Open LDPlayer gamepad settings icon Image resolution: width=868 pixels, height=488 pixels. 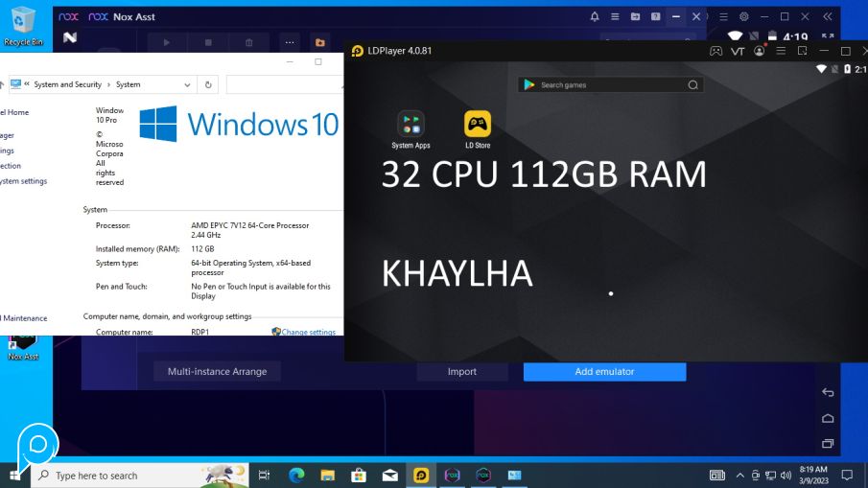[716, 51]
